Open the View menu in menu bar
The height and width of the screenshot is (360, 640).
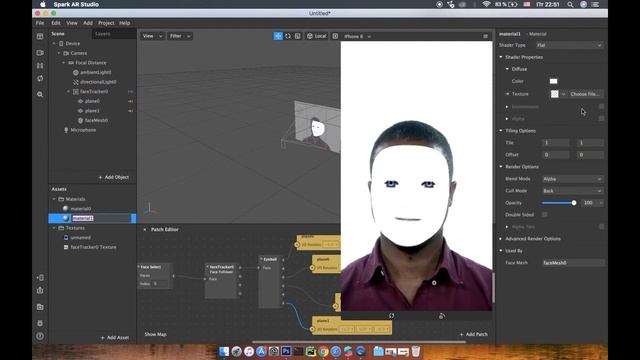(x=72, y=23)
